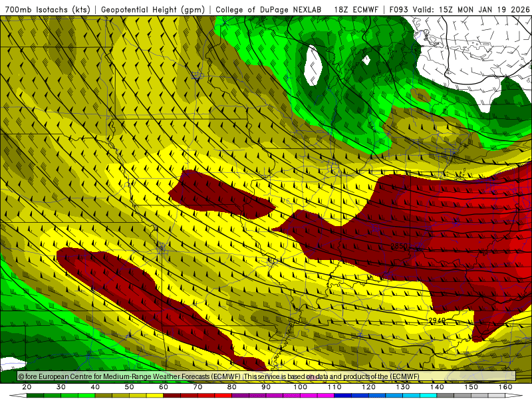The height and width of the screenshot is (399, 532).
Task: Click the 2940 height contour label
Action: [437, 321]
